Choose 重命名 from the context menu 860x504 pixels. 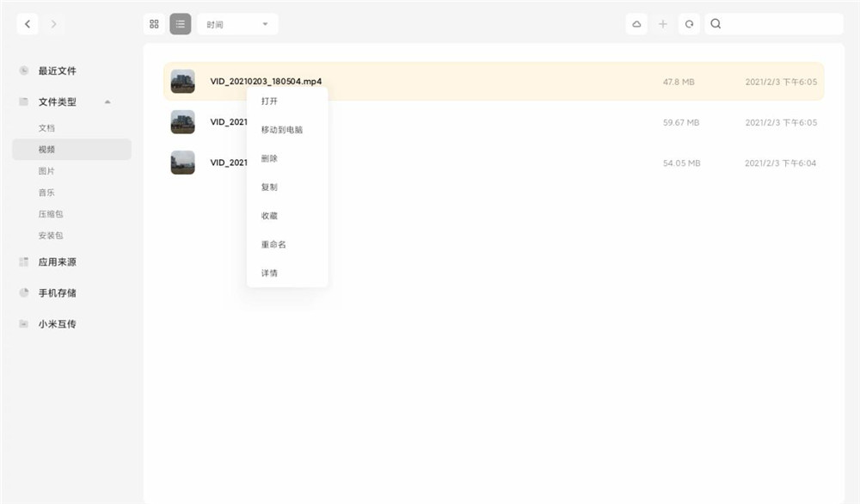click(273, 244)
